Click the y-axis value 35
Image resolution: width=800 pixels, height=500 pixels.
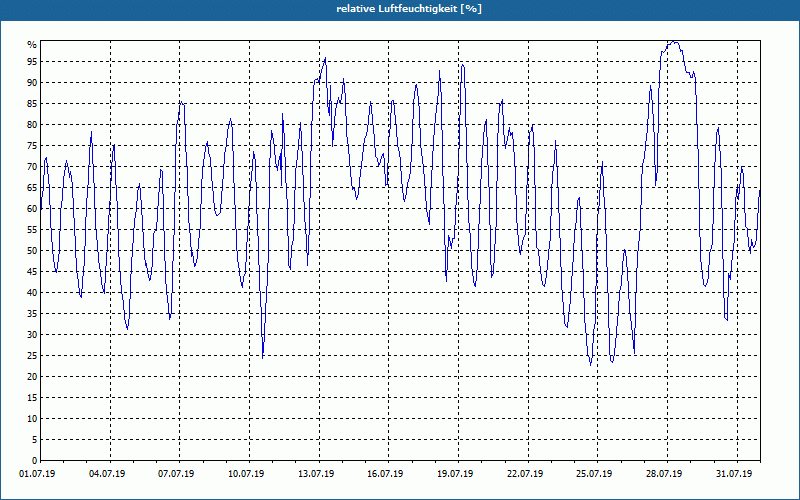tap(32, 314)
